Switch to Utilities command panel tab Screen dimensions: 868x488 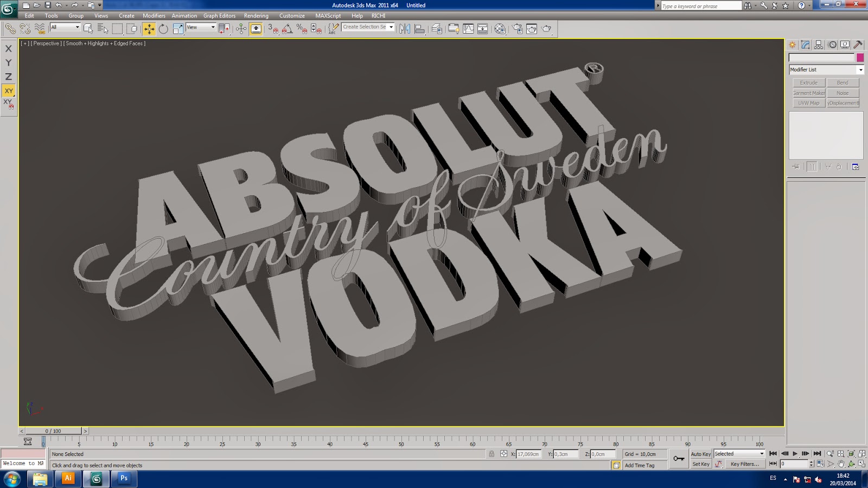pyautogui.click(x=858, y=45)
